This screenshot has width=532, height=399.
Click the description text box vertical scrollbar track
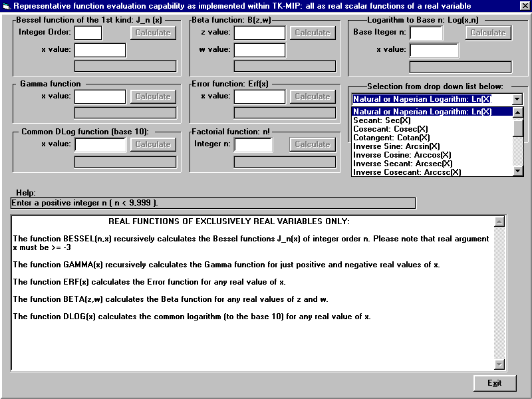click(499, 293)
